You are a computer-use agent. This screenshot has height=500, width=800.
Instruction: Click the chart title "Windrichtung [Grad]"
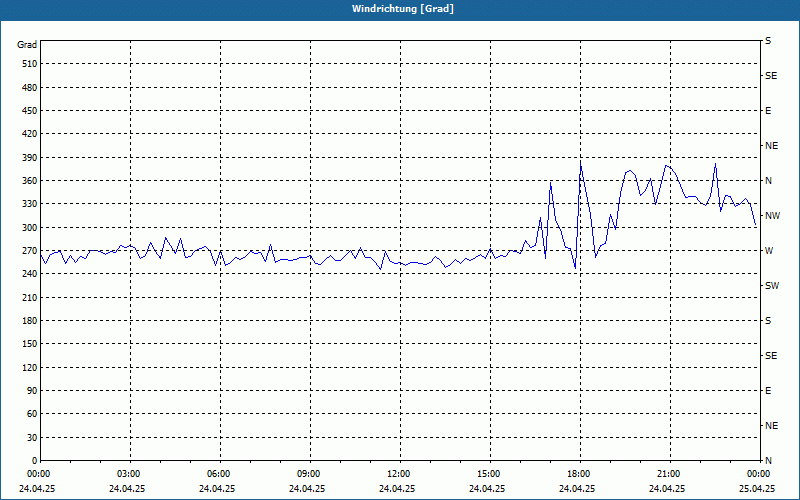[x=403, y=9]
